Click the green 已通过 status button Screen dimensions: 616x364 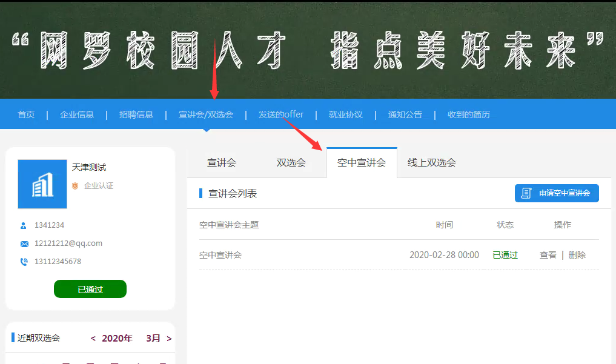(90, 289)
